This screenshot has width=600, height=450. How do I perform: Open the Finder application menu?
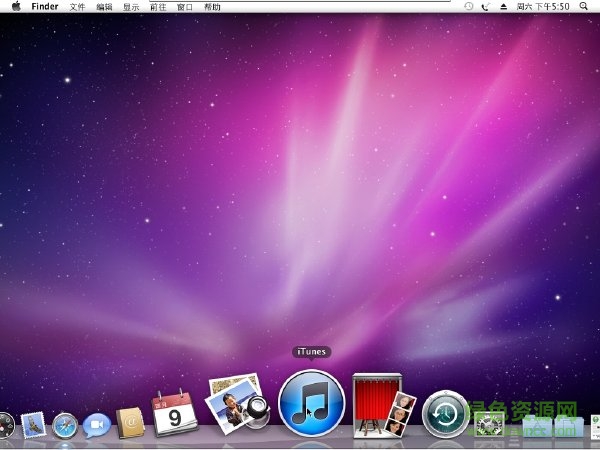pyautogui.click(x=45, y=6)
